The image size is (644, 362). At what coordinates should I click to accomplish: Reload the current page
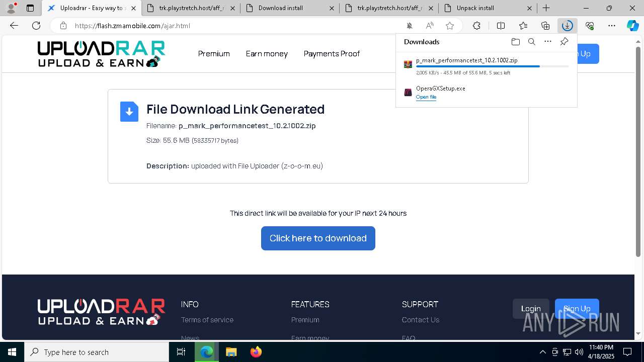tap(36, 26)
